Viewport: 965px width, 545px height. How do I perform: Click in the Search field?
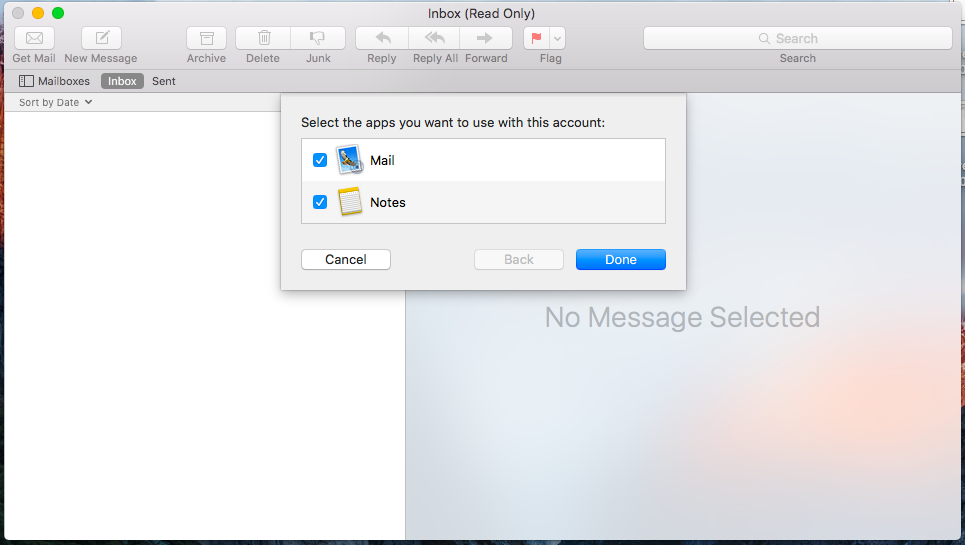(797, 38)
